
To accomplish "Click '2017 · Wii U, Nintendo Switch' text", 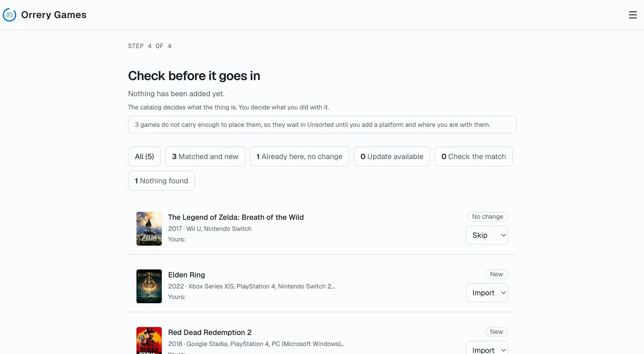I will point(210,229).
